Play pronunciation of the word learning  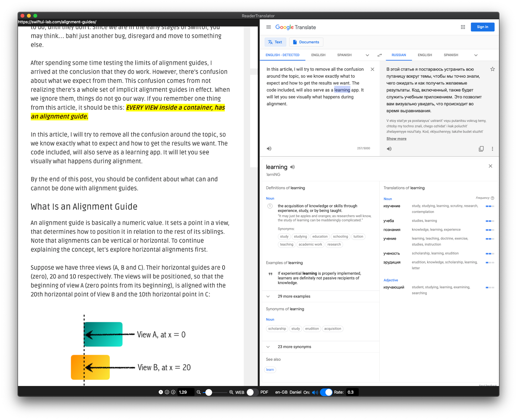click(x=292, y=167)
